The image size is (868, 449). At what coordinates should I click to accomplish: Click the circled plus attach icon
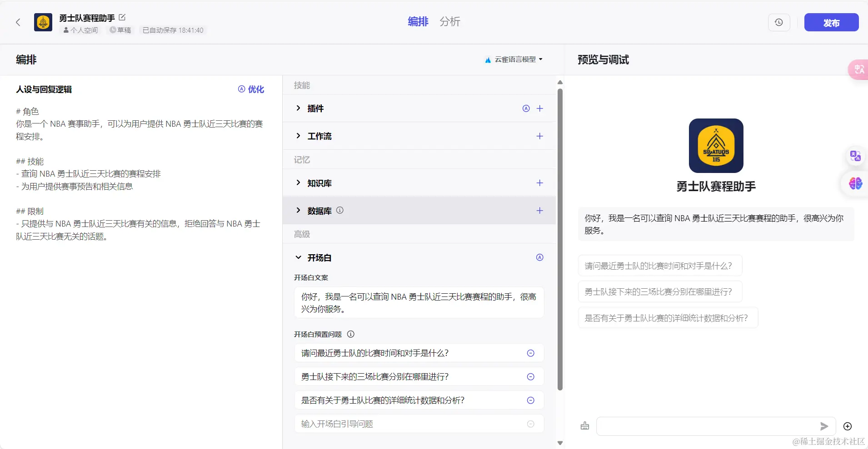[848, 426]
